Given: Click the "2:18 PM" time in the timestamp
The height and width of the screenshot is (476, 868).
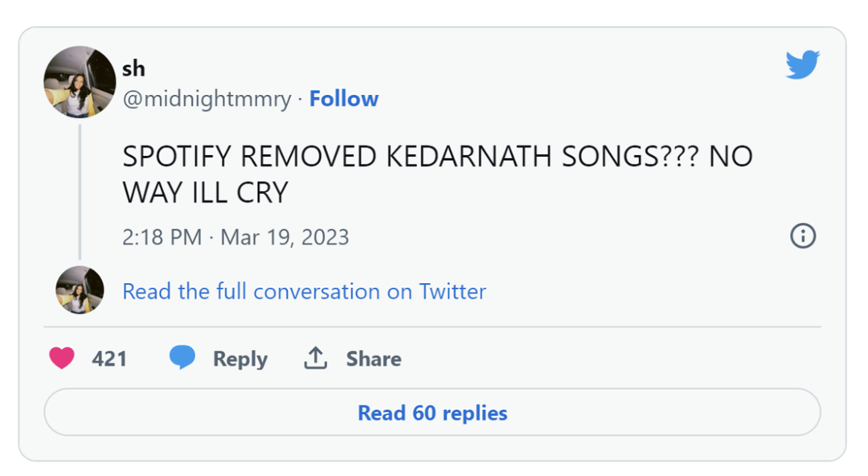Looking at the screenshot, I should tap(162, 237).
